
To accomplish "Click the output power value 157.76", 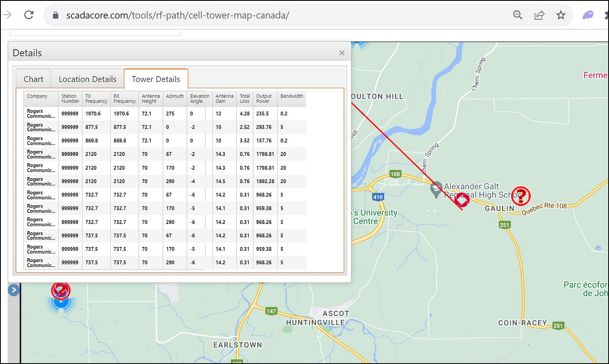I will tap(265, 141).
